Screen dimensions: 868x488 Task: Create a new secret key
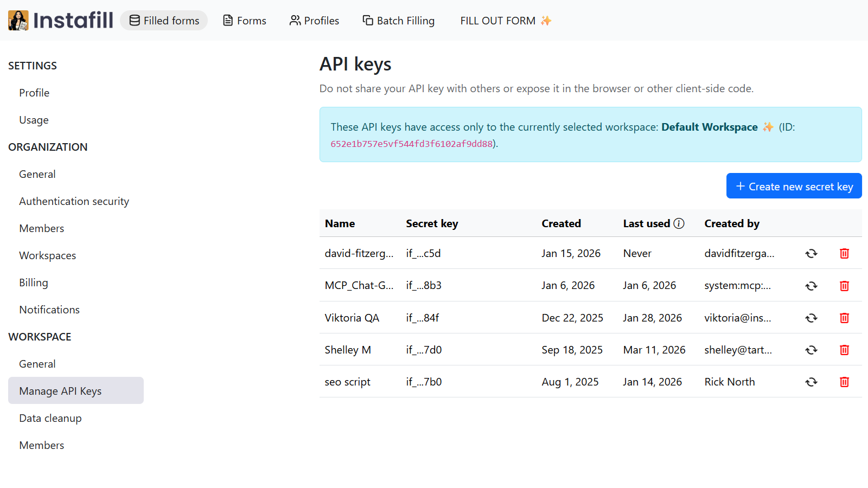tap(794, 185)
